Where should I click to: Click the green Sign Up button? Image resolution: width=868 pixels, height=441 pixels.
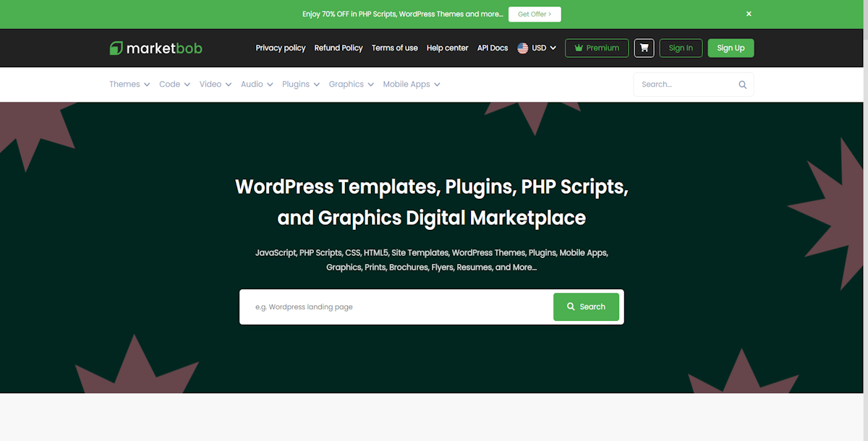(x=731, y=48)
